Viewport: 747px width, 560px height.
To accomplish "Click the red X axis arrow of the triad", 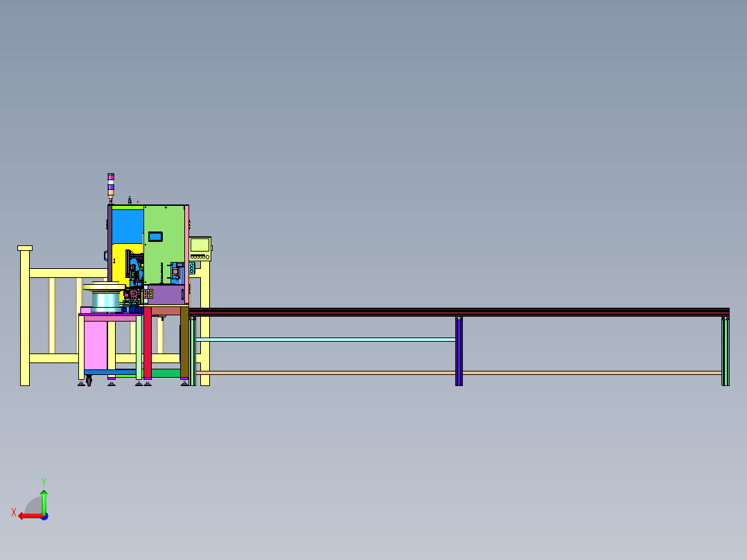I will point(30,516).
